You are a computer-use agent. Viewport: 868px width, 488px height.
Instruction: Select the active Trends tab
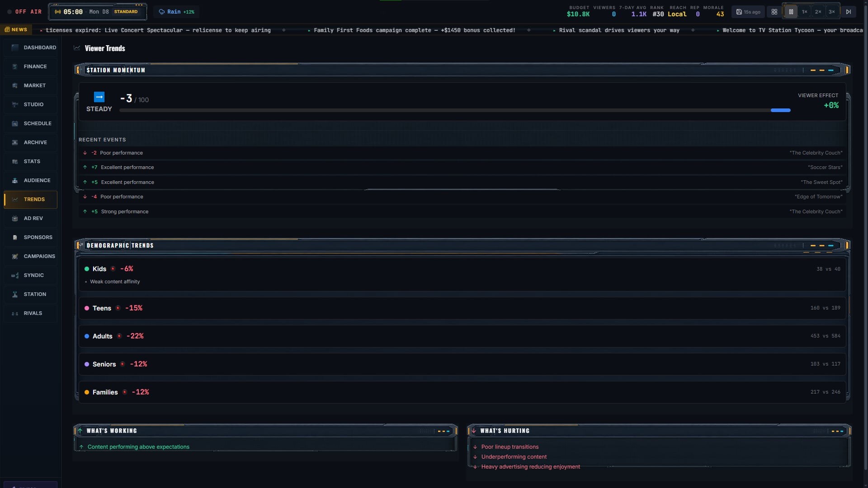click(31, 199)
